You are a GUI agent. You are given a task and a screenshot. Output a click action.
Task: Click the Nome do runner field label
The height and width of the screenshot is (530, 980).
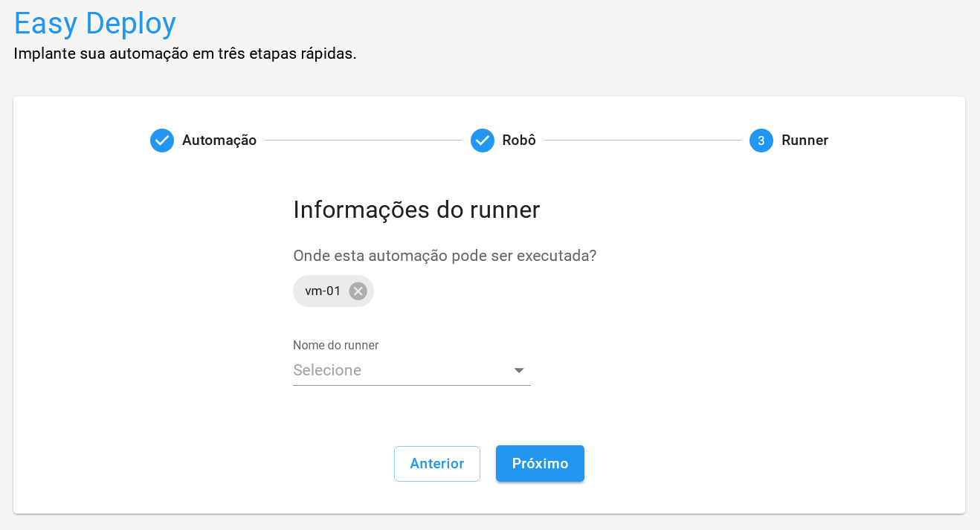click(x=336, y=345)
